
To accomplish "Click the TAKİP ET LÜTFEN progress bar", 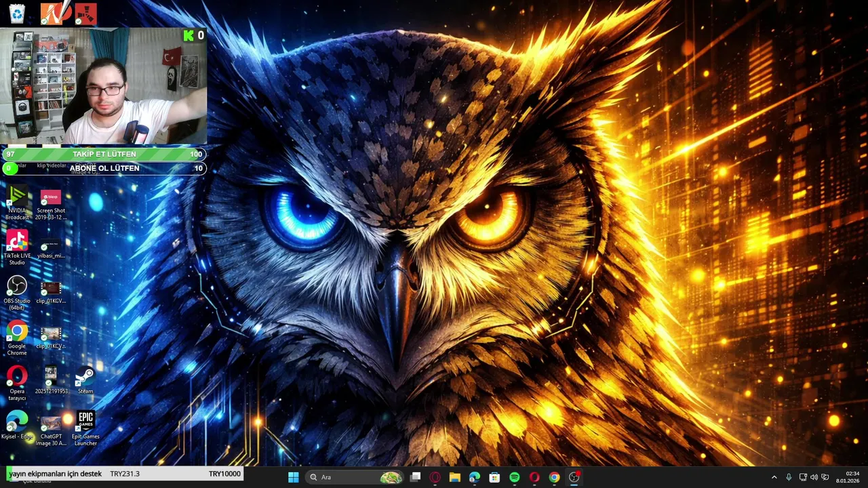I will [104, 155].
